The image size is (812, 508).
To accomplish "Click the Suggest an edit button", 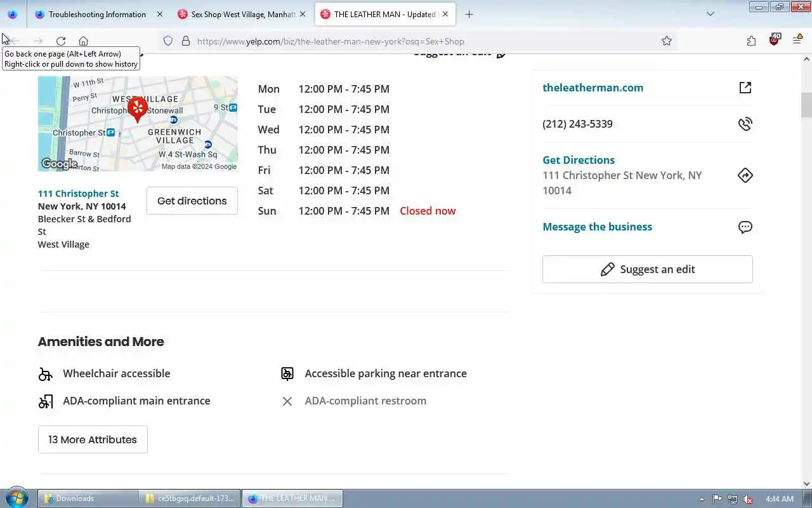I will coord(648,269).
